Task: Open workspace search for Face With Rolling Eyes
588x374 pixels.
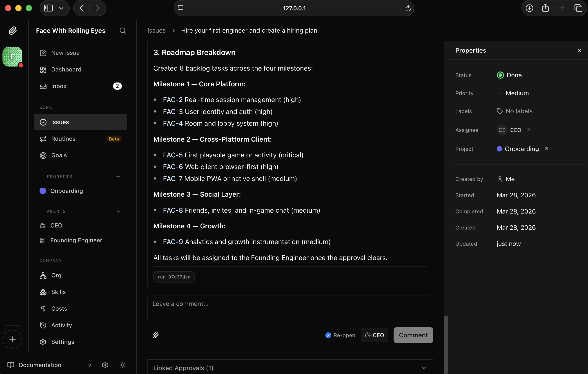Action: (x=123, y=31)
